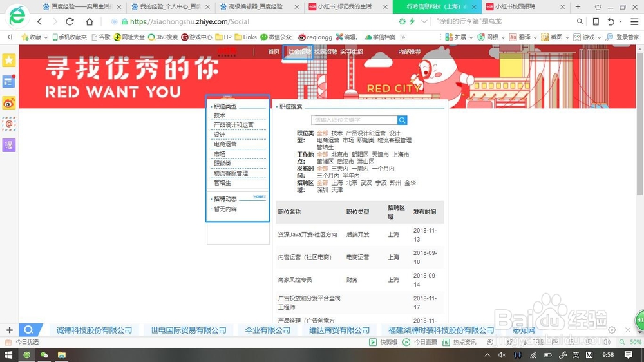644x362 pixels.
Task: Click the MORE link beside 招聘动态
Action: (x=259, y=197)
